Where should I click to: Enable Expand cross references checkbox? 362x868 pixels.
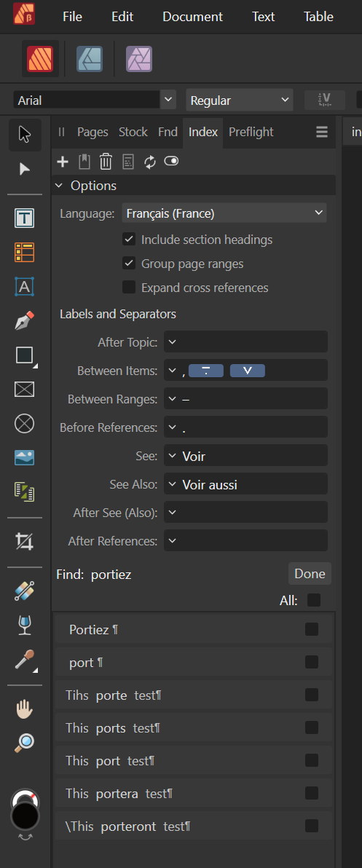tap(129, 288)
